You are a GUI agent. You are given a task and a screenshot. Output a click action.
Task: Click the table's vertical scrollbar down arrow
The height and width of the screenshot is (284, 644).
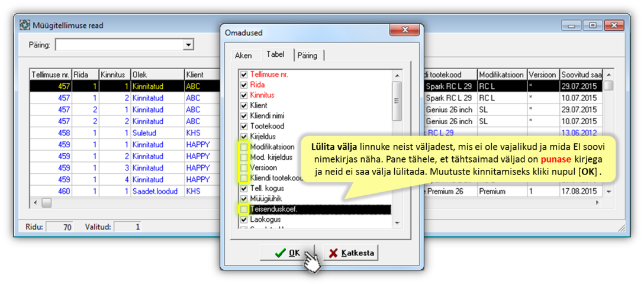[x=608, y=192]
